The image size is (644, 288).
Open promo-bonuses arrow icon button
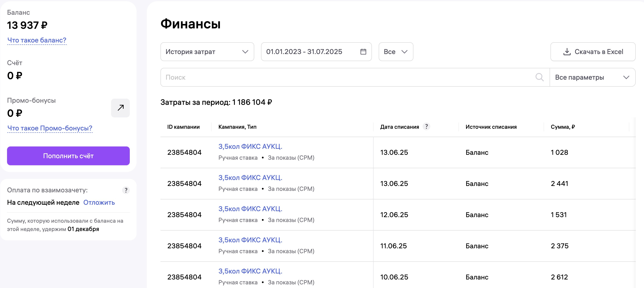(120, 108)
